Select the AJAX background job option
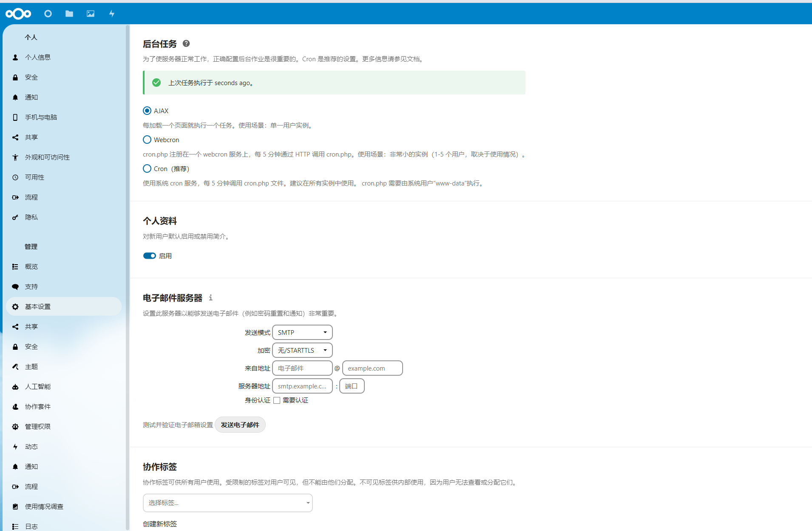Image resolution: width=812 pixels, height=531 pixels. pyautogui.click(x=147, y=111)
